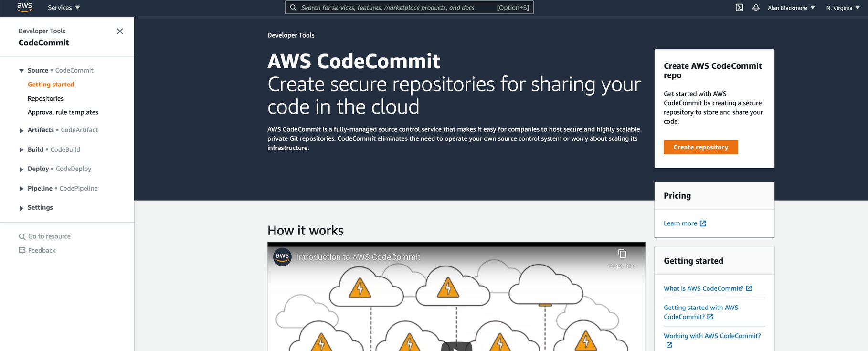The height and width of the screenshot is (351, 868).
Task: Open the notifications bell
Action: (x=756, y=7)
